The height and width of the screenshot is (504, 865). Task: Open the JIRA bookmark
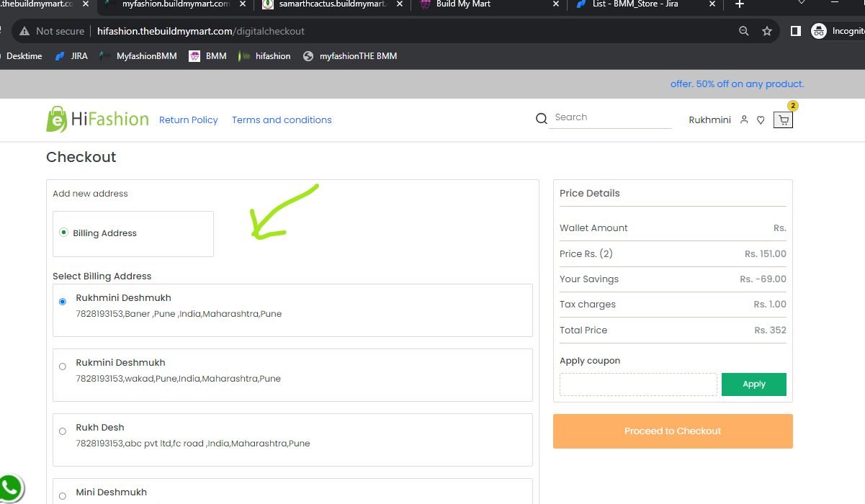(71, 56)
